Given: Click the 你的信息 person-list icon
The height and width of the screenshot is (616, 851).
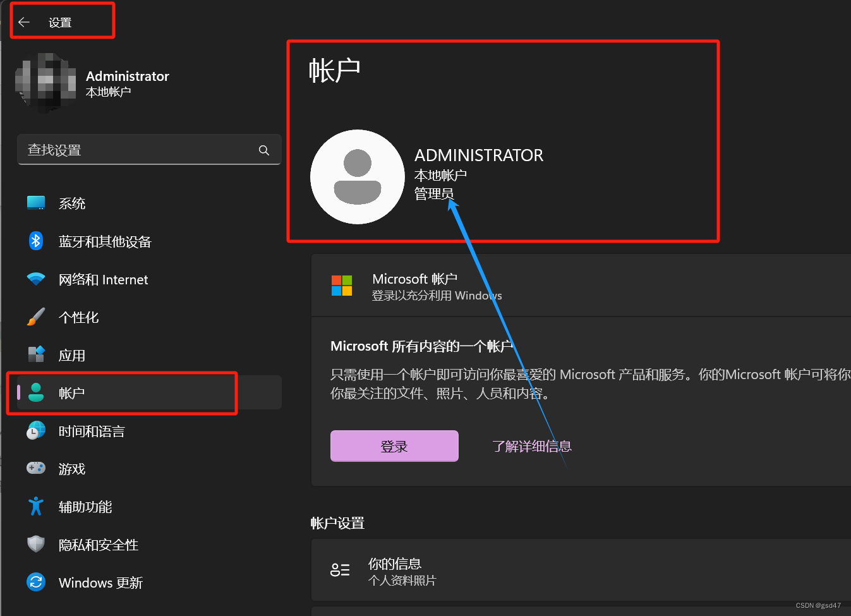Looking at the screenshot, I should [340, 570].
